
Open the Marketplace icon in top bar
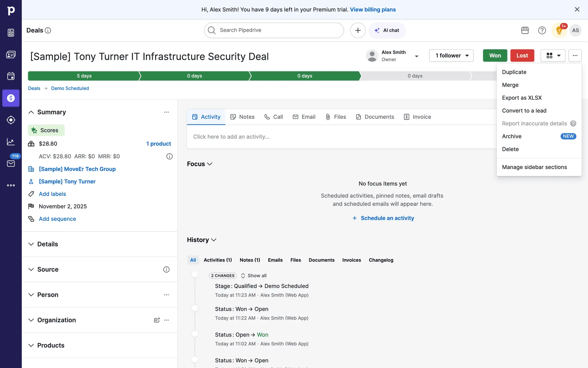525,30
